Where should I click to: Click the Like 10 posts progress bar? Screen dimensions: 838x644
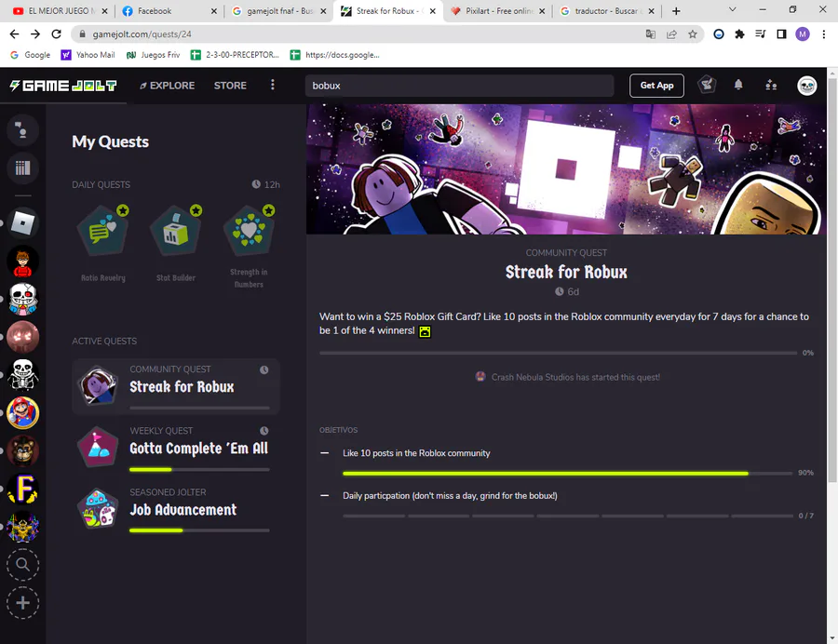click(x=568, y=473)
